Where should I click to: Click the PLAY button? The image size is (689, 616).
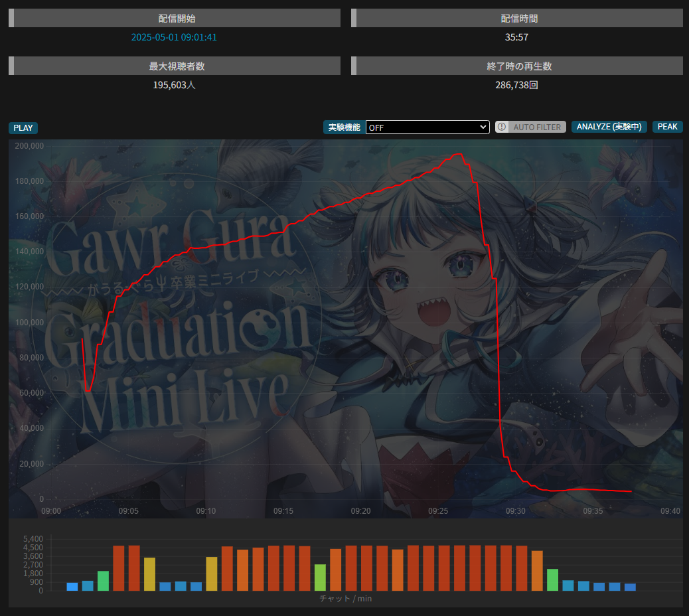tap(23, 128)
